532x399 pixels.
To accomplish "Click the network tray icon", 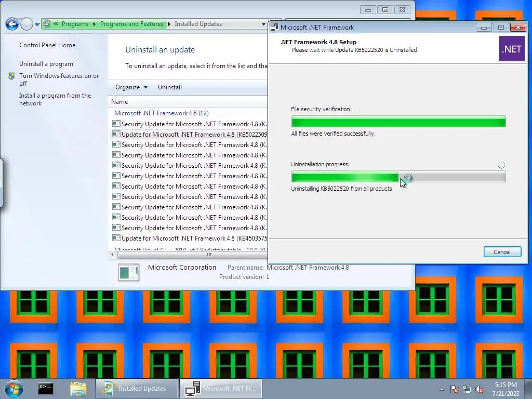I will (x=467, y=389).
